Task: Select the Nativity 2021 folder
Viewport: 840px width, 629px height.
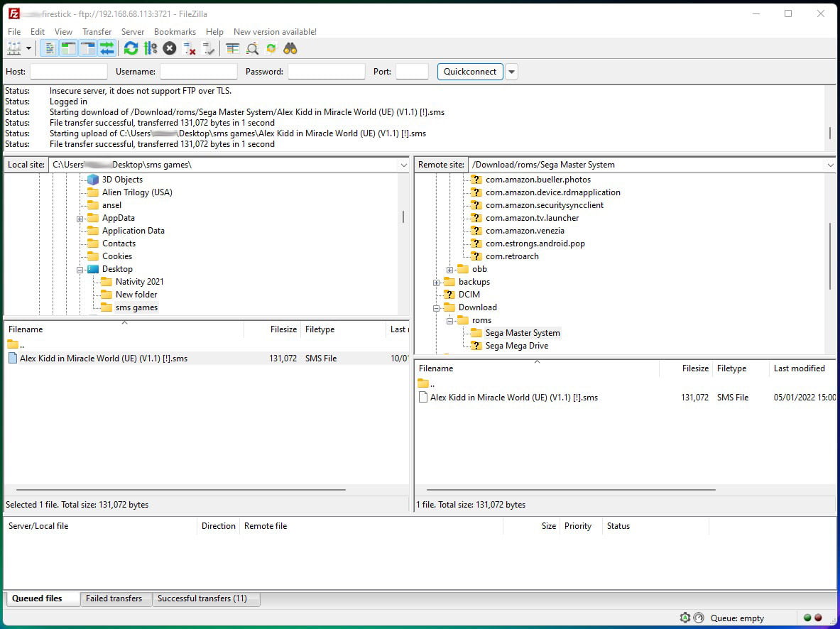Action: (x=139, y=282)
